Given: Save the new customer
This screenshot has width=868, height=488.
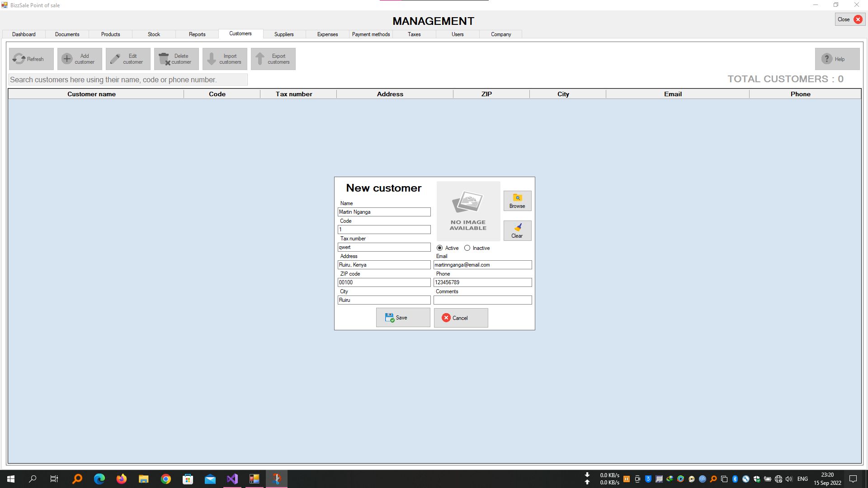Looking at the screenshot, I should point(403,318).
